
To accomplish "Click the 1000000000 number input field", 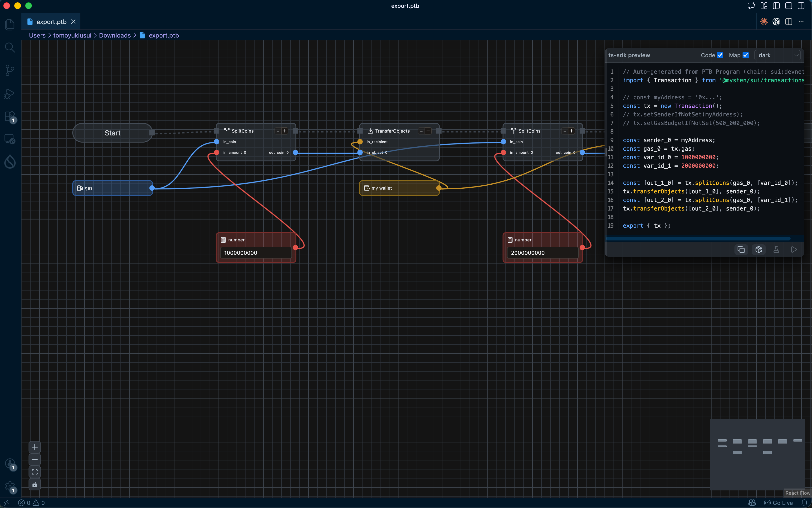I will click(x=255, y=253).
